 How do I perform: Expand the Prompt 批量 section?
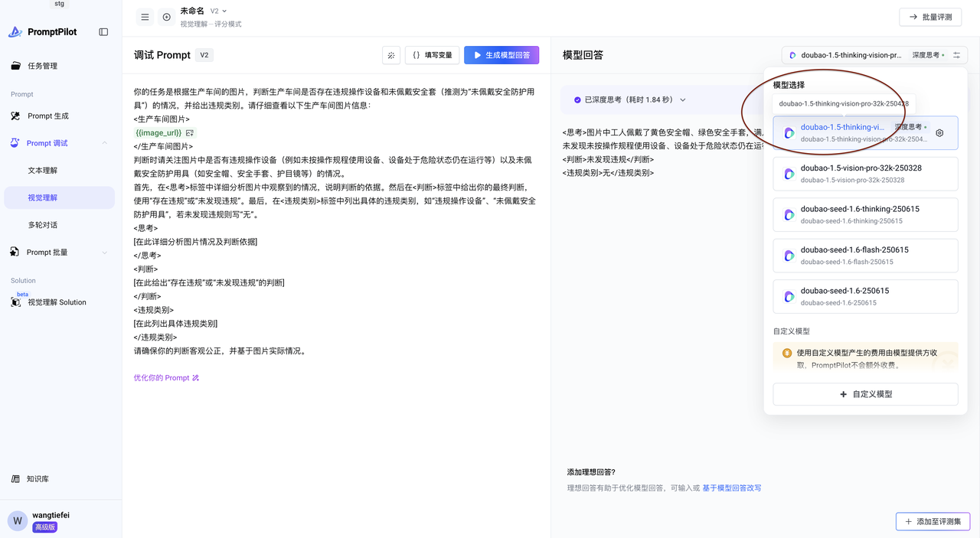tap(105, 253)
